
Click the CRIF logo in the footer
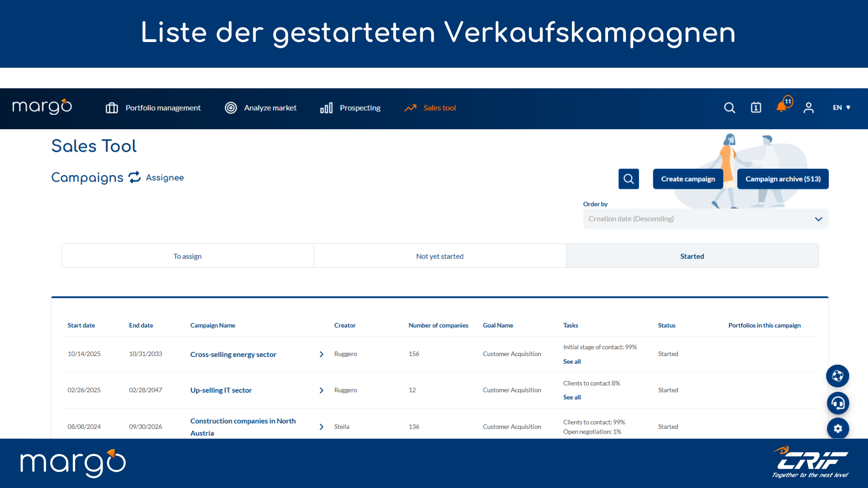(x=810, y=462)
